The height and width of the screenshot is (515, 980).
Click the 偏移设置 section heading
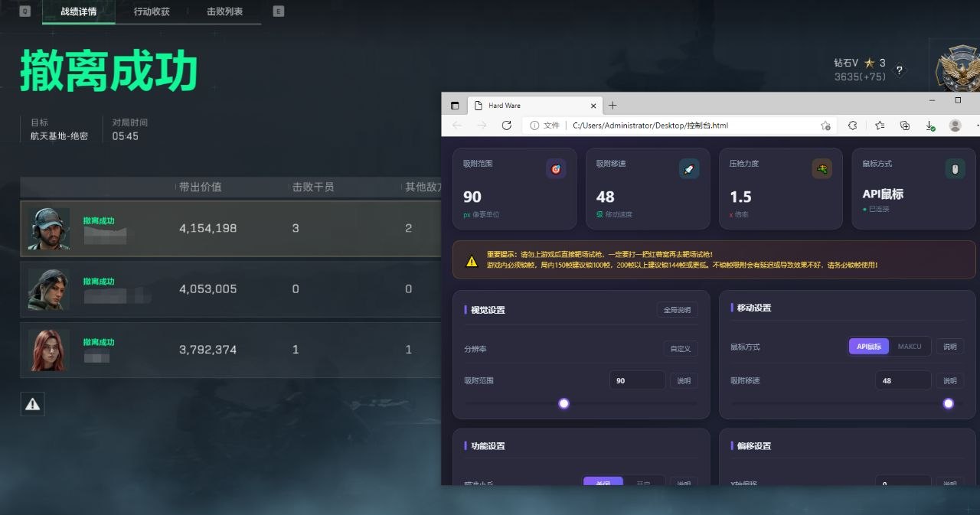tap(754, 446)
